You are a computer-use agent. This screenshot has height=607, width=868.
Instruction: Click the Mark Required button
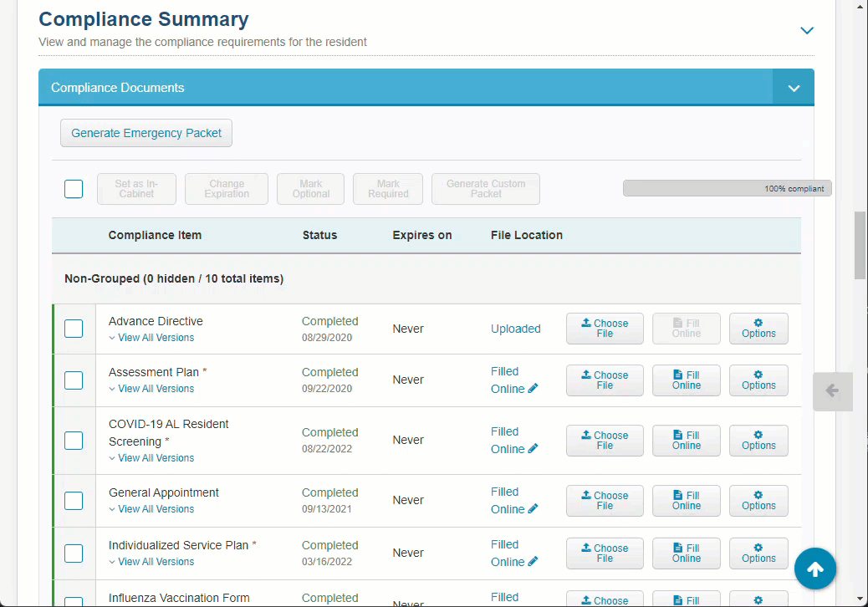pyautogui.click(x=388, y=189)
